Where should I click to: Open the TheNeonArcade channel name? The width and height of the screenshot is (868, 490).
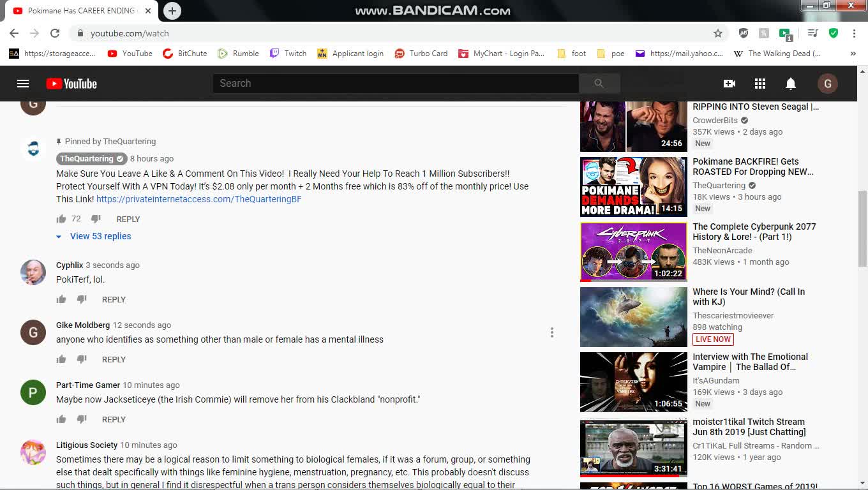coord(722,251)
